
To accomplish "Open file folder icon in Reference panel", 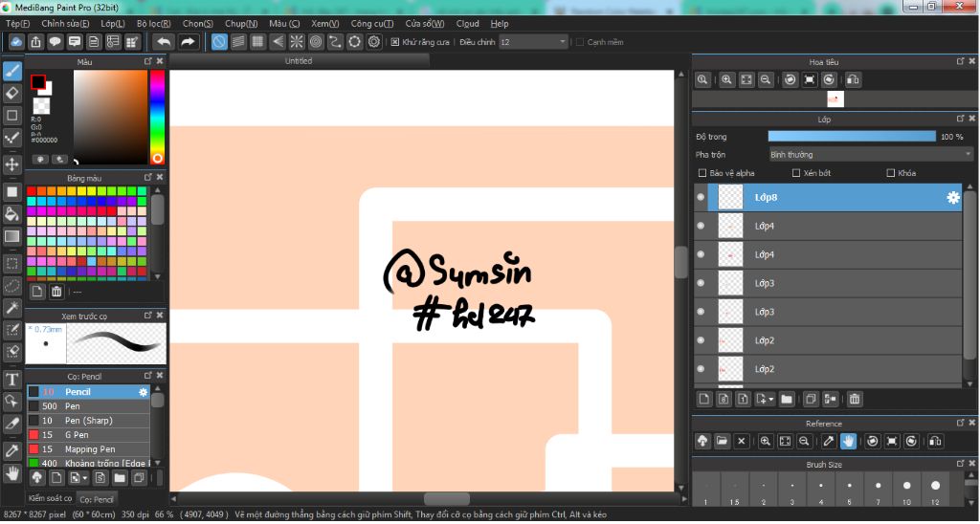I will (x=722, y=441).
